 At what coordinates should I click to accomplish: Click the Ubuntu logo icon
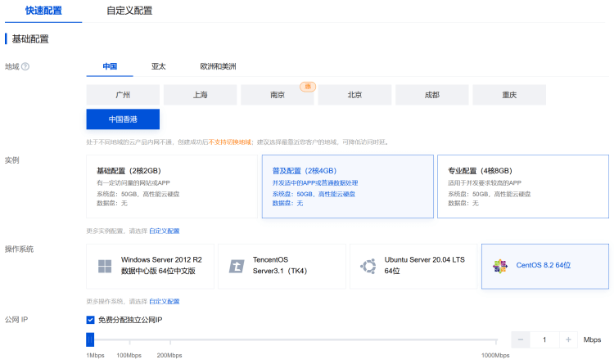[368, 266]
